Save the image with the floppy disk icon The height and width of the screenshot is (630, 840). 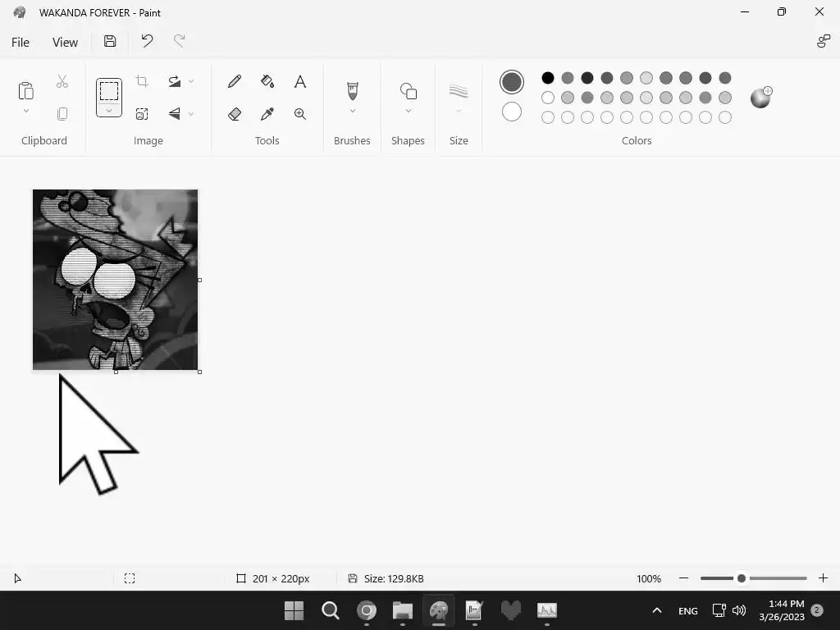coord(110,41)
